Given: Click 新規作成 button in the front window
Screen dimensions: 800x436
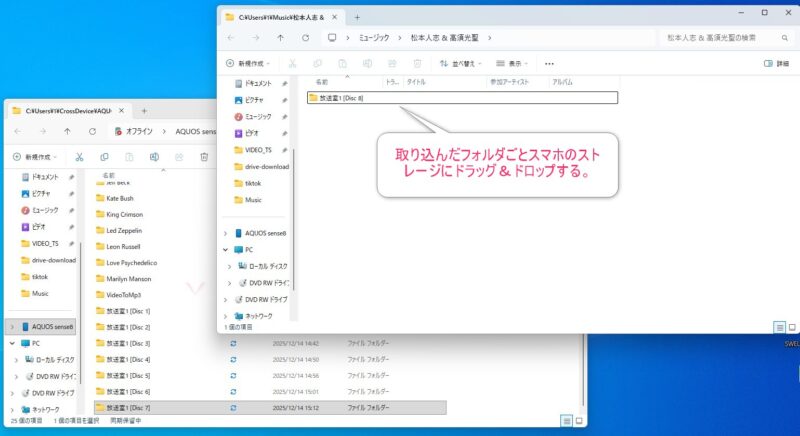Looking at the screenshot, I should (x=254, y=63).
